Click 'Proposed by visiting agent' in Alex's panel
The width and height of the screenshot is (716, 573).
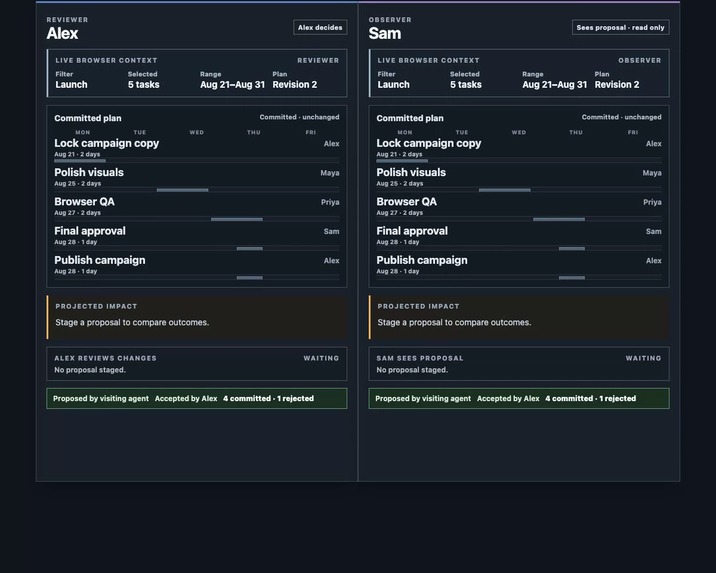(x=101, y=399)
